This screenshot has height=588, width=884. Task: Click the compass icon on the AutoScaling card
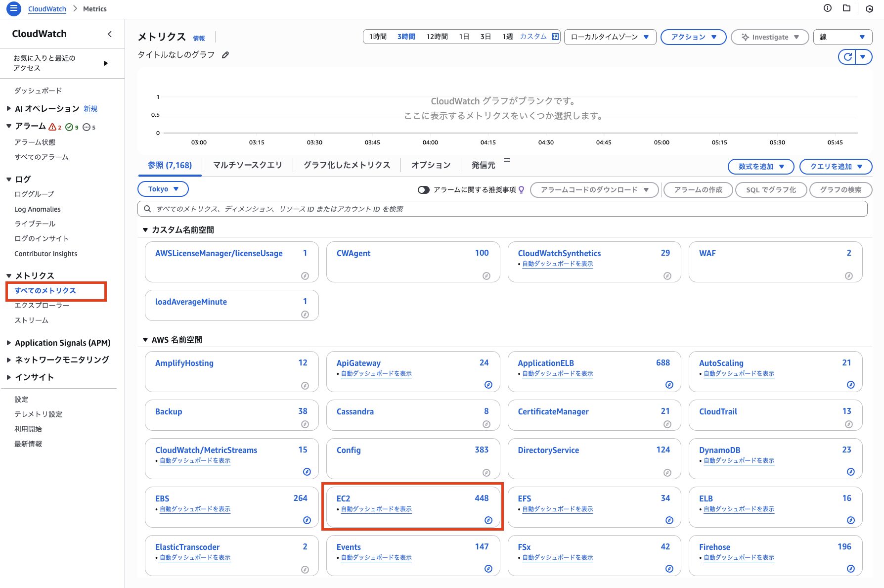click(x=851, y=385)
